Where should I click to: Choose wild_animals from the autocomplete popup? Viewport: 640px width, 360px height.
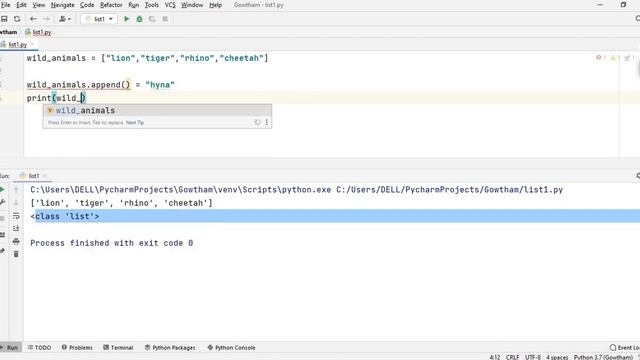(x=157, y=111)
